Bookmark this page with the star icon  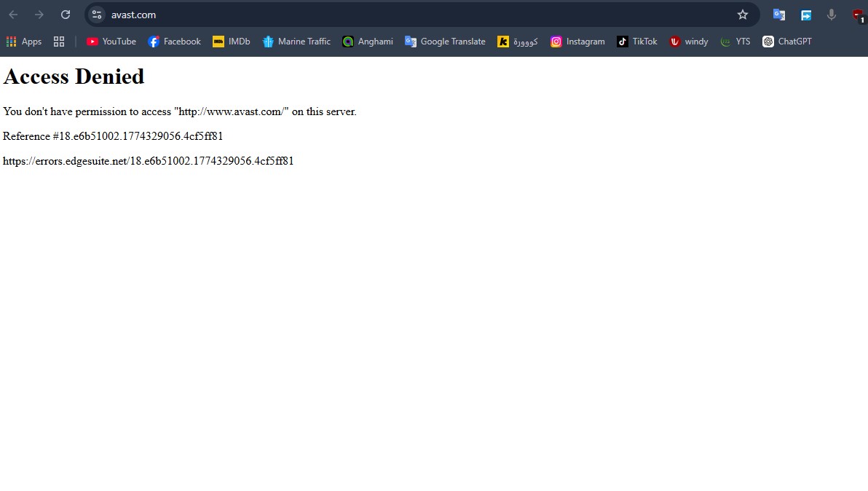[x=742, y=15]
